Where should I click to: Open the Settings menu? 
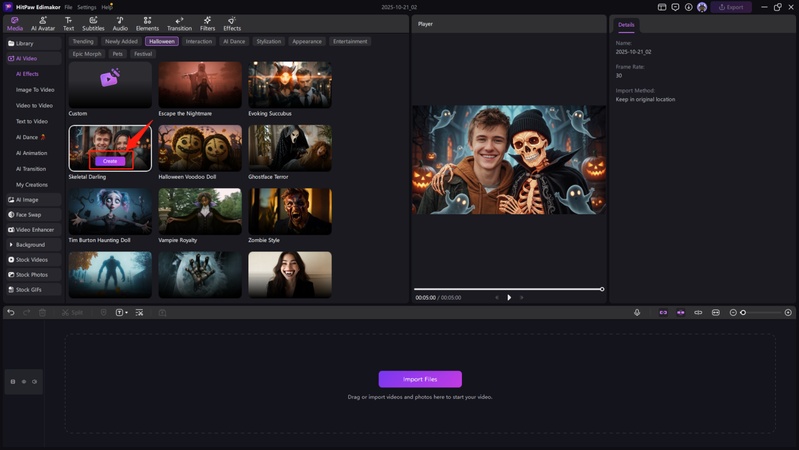click(x=87, y=7)
